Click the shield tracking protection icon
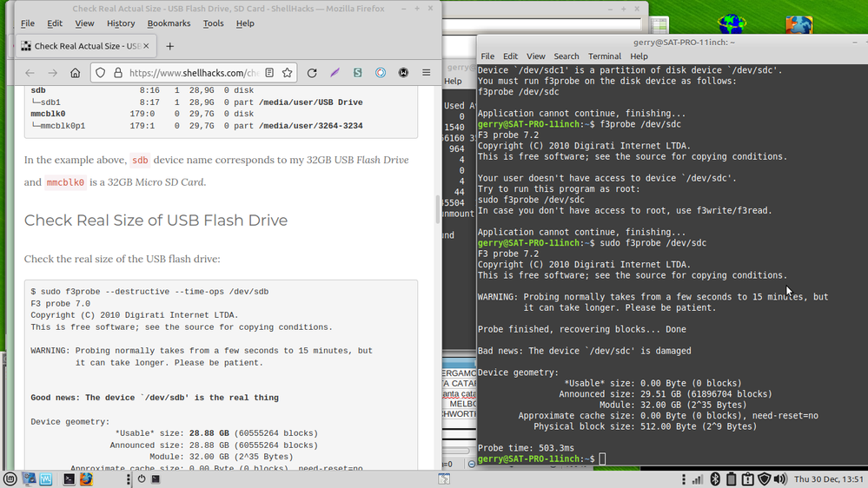This screenshot has width=868, height=488. point(100,73)
